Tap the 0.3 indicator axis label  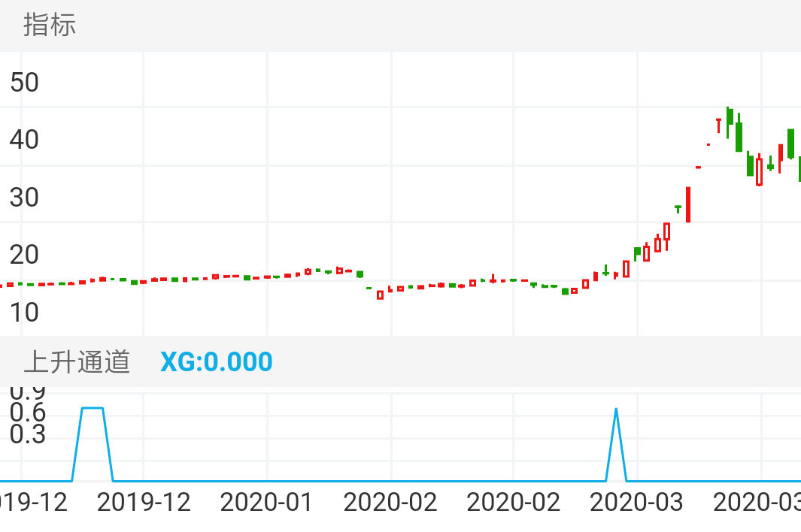pyautogui.click(x=27, y=434)
